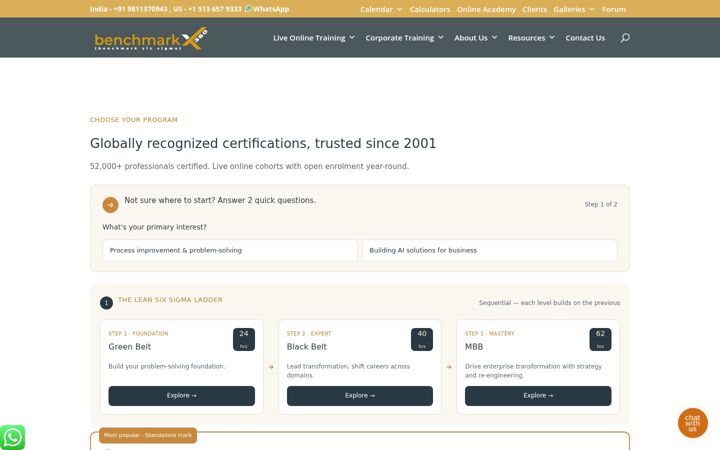Visit the Forum link
Viewport: 720px width, 450px height.
pos(613,9)
